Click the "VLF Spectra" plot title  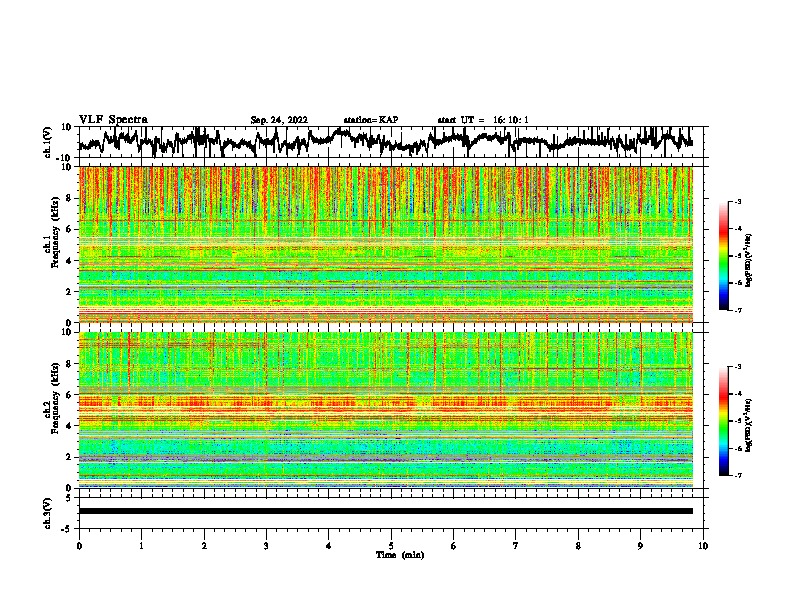[113, 120]
